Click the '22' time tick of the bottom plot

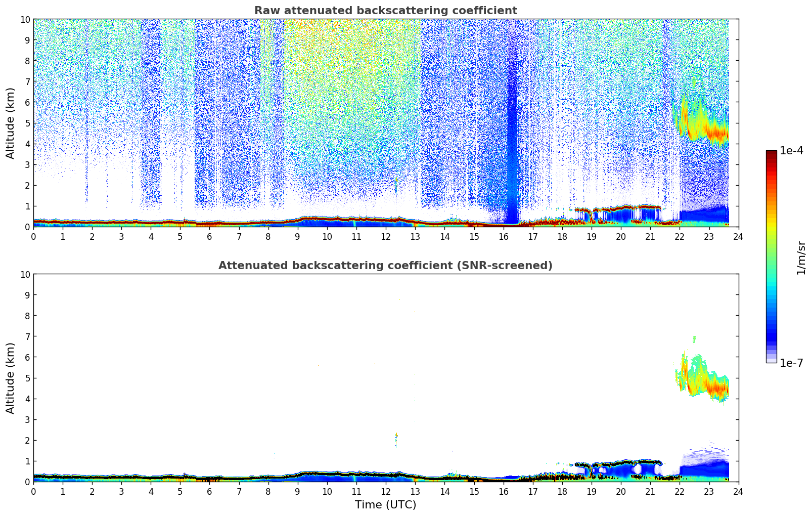(x=680, y=491)
